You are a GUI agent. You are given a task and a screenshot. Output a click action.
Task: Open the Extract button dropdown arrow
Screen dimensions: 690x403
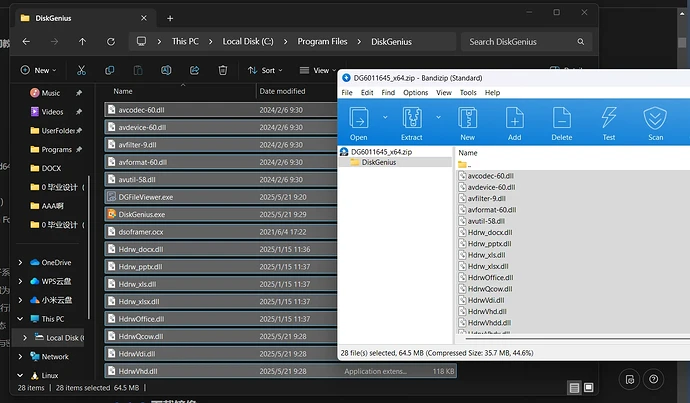click(439, 117)
